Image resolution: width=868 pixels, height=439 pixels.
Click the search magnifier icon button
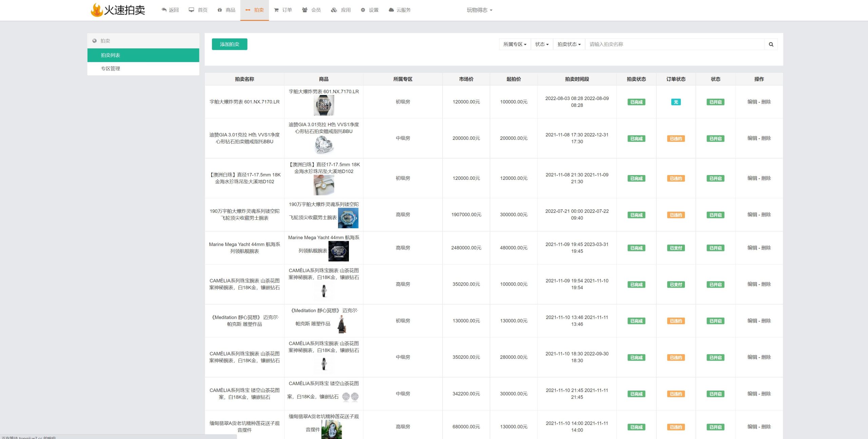pos(771,44)
